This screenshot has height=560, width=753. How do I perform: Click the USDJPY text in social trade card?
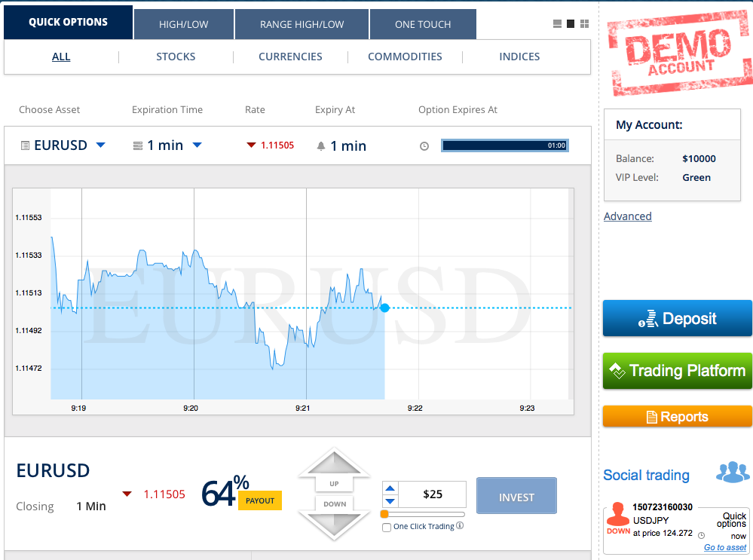point(650,520)
